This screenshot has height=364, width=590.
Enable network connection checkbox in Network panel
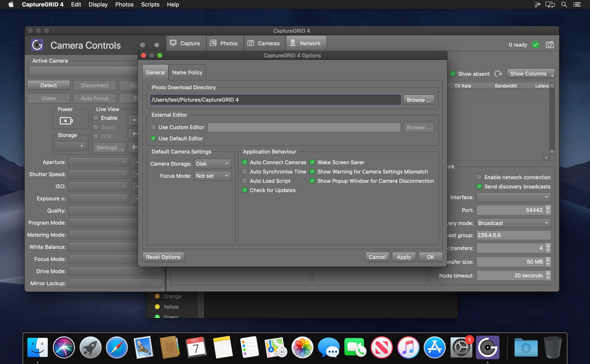(x=479, y=177)
